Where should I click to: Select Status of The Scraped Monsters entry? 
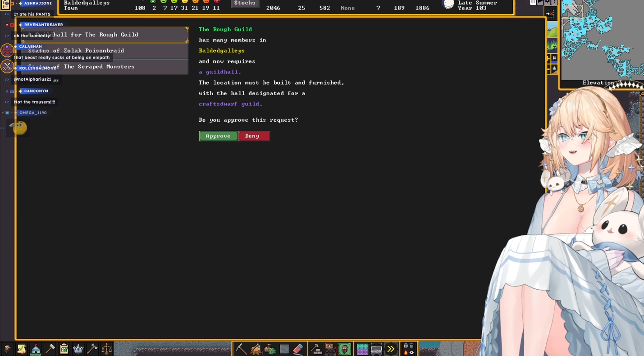coord(105,67)
